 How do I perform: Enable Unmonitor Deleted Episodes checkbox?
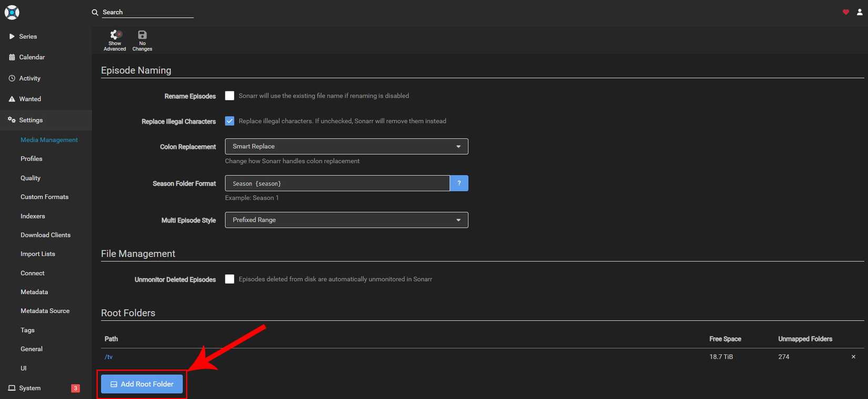(x=229, y=279)
